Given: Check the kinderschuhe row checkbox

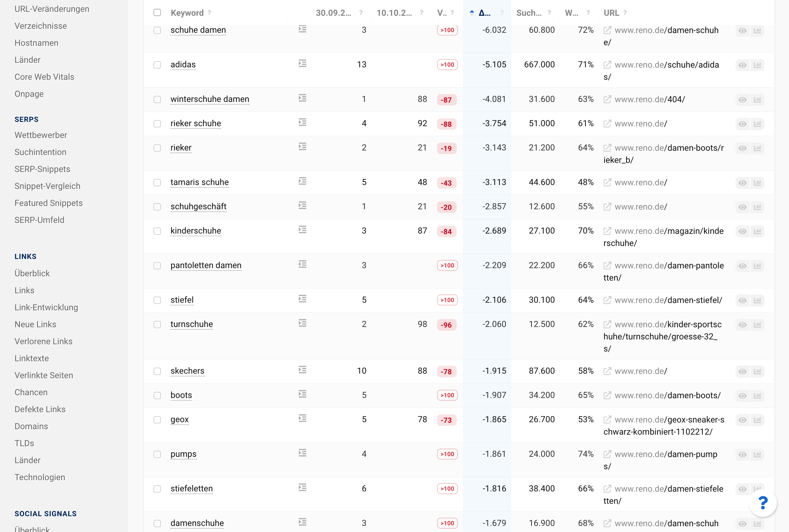Looking at the screenshot, I should pos(157,231).
